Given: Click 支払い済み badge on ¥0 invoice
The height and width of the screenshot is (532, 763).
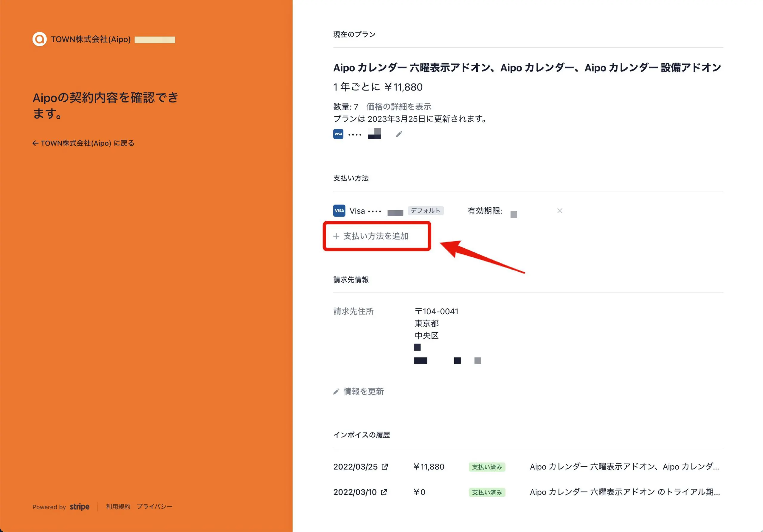Looking at the screenshot, I should pyautogui.click(x=487, y=492).
